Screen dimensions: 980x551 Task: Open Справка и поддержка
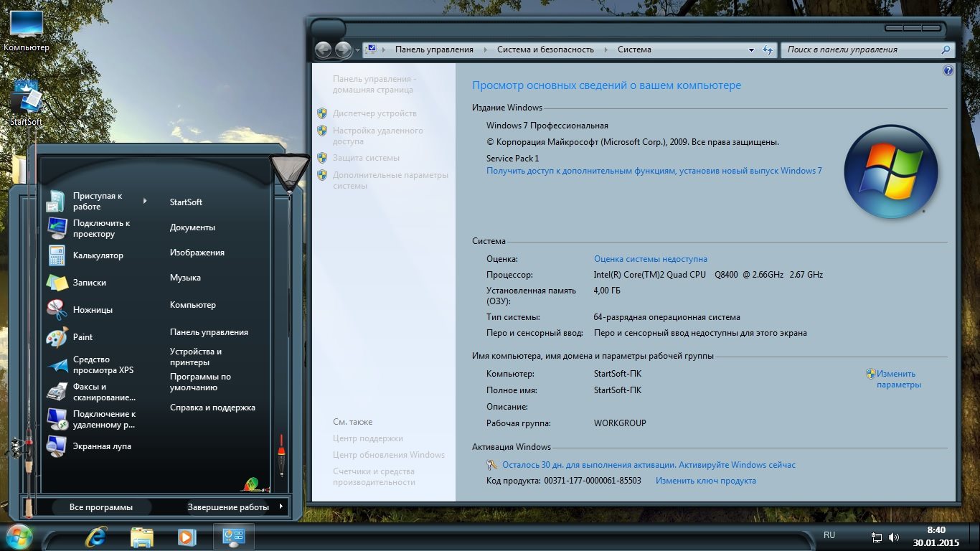212,408
